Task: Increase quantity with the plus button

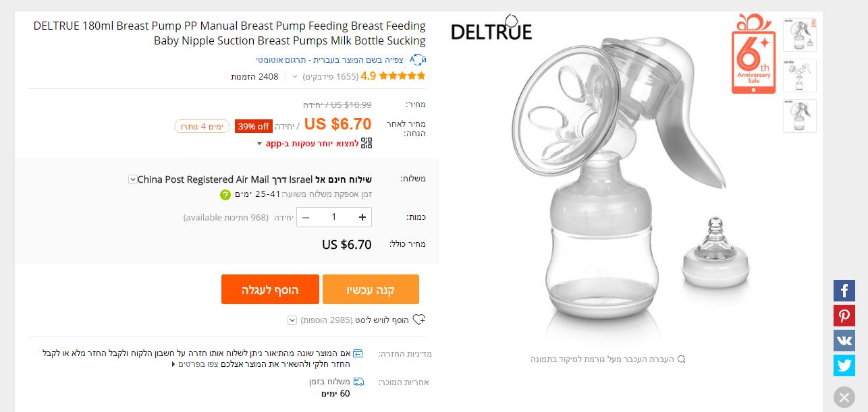Action: 362,217
